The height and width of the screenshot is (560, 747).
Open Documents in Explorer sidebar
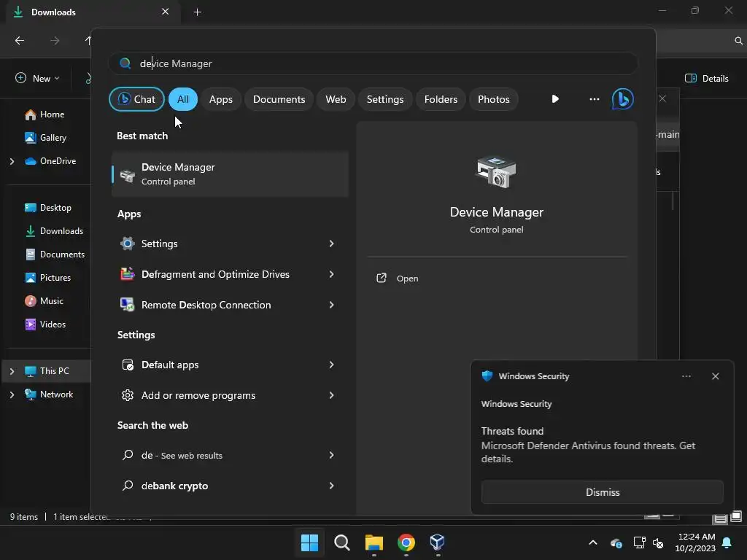(x=54, y=254)
